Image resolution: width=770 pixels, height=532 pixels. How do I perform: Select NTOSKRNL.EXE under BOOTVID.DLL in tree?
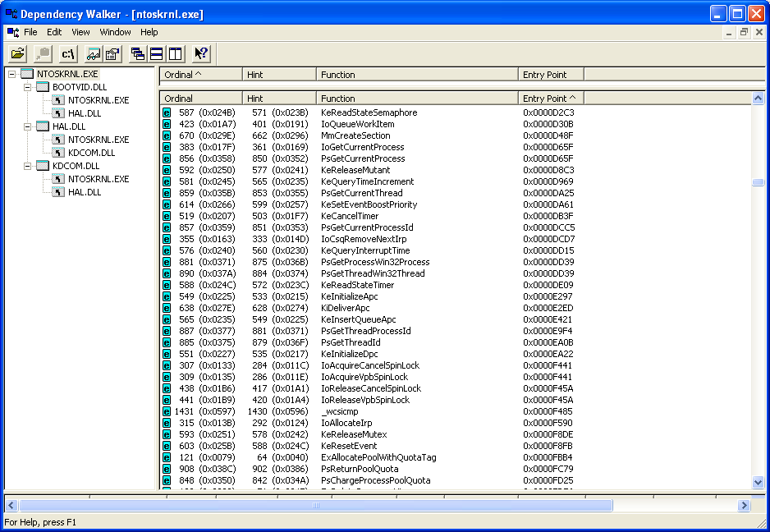click(x=99, y=100)
